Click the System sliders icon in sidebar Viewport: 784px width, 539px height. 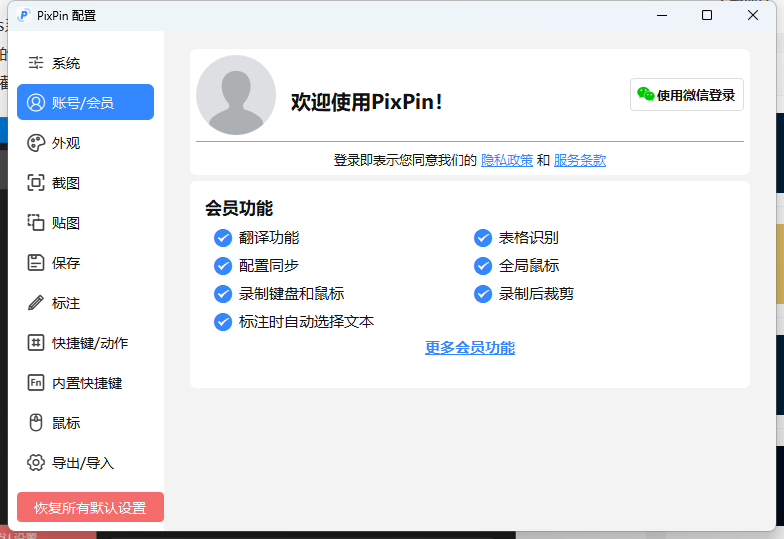[x=36, y=63]
